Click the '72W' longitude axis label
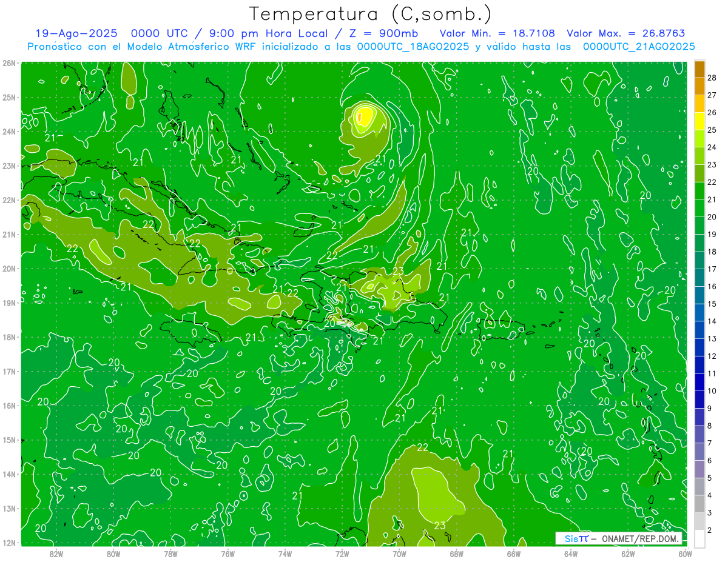 coord(342,553)
